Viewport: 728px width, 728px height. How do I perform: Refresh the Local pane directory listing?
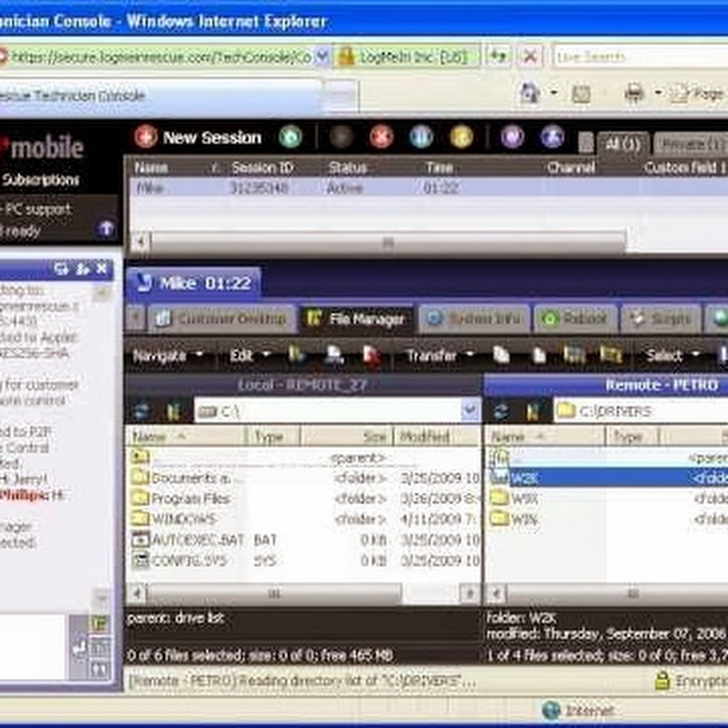coord(142,411)
